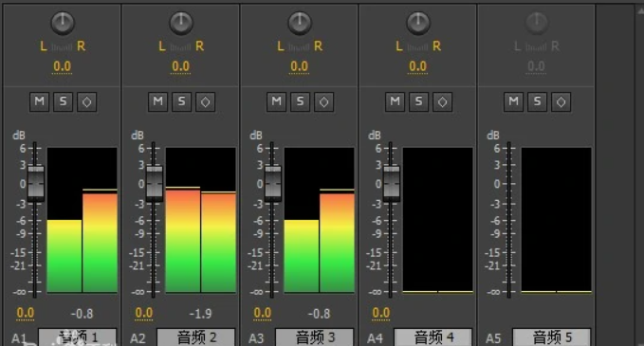Solo audio track A1
This screenshot has height=346, width=644.
64,101
